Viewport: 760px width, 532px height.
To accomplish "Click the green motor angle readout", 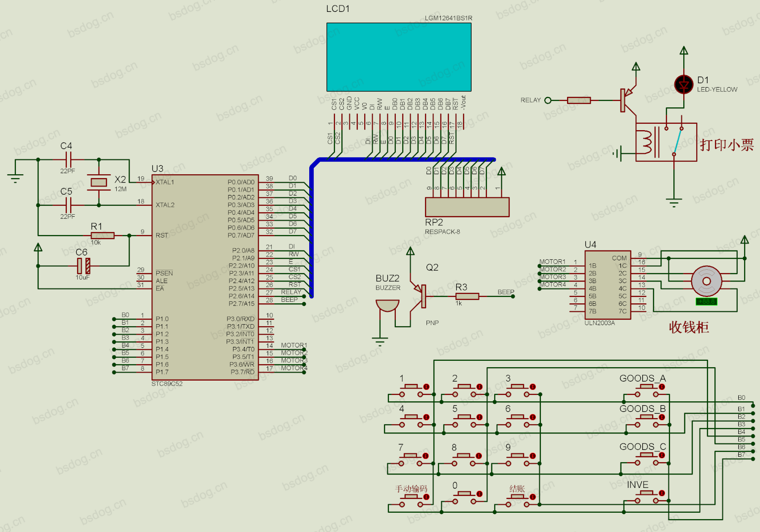I will pyautogui.click(x=706, y=301).
